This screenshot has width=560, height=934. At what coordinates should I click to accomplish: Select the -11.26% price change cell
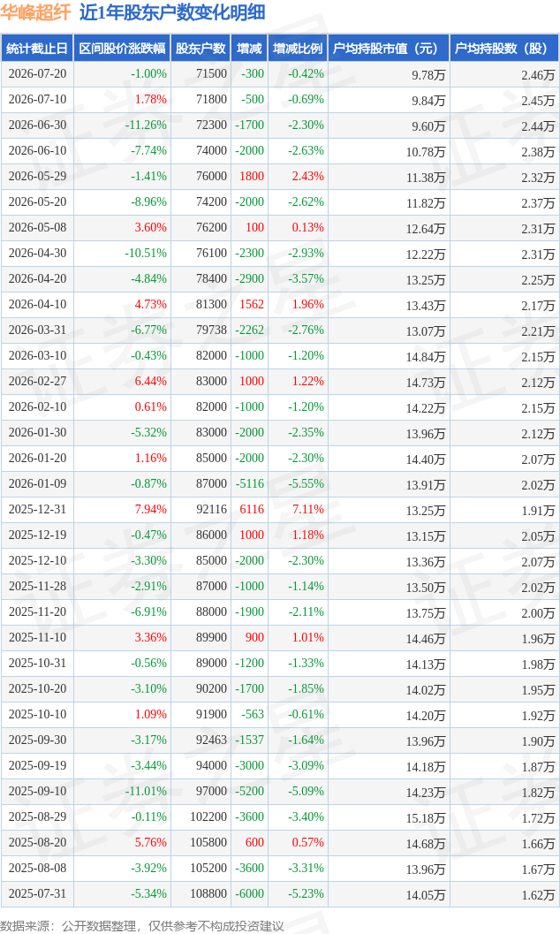[146, 125]
